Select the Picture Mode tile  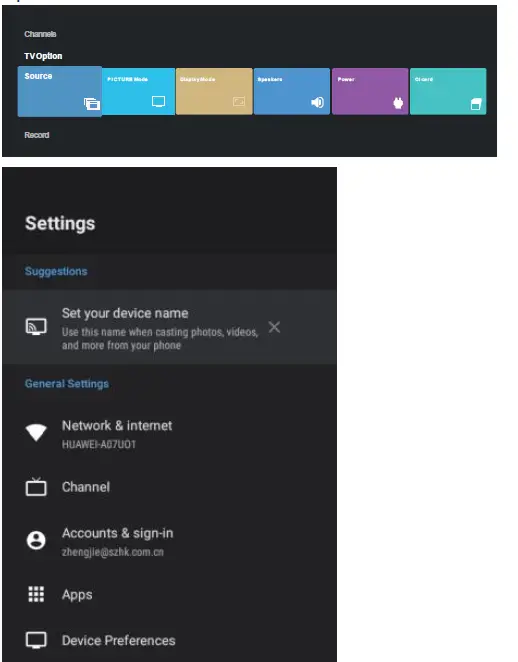pyautogui.click(x=138, y=91)
